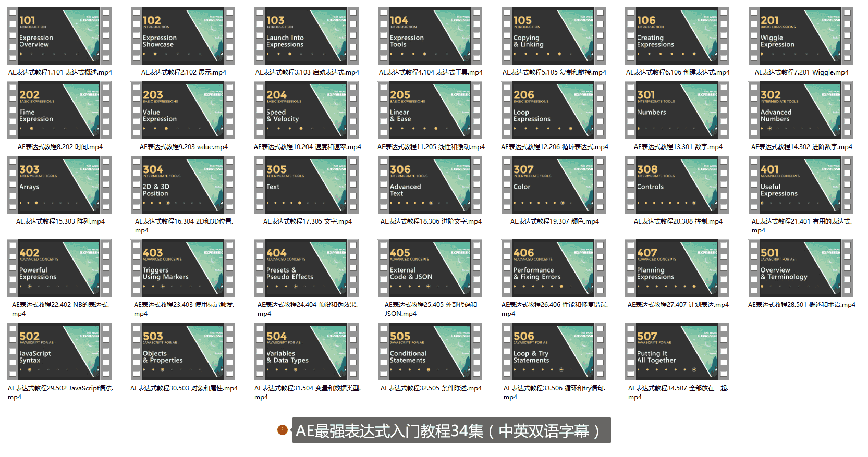Pick the 302 Advanced Numbers thumbnail
This screenshot has height=457, width=868.
(x=801, y=110)
